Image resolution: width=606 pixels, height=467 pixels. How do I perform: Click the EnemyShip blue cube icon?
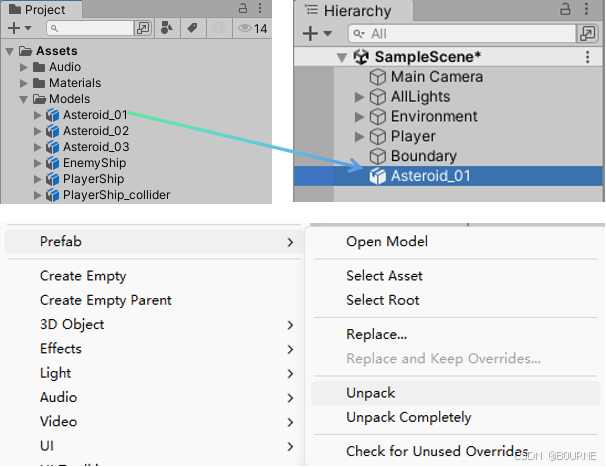tap(53, 163)
